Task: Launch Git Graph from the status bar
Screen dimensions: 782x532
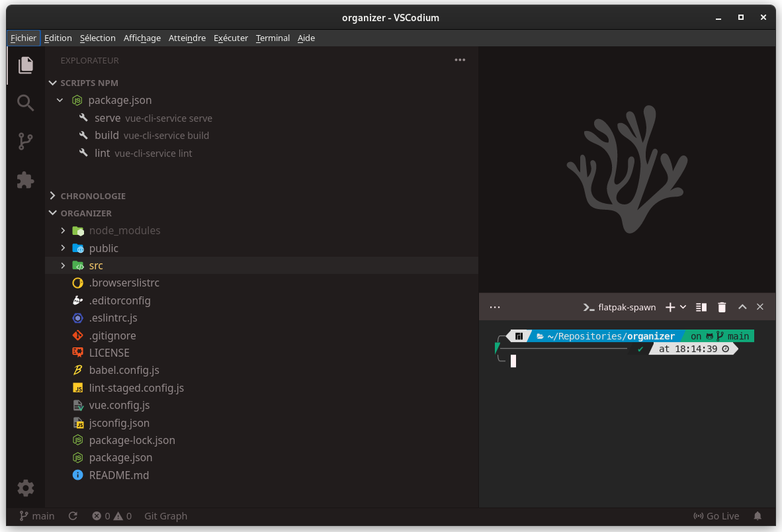Action: point(165,515)
